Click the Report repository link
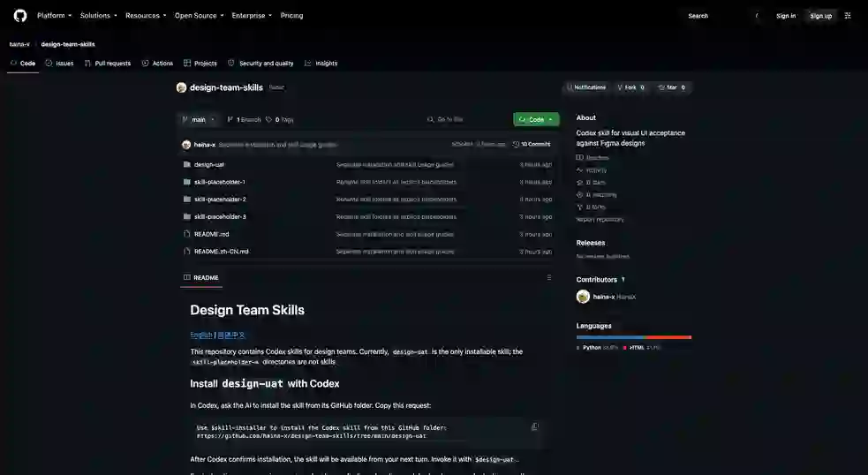This screenshot has width=868, height=475. 600,220
